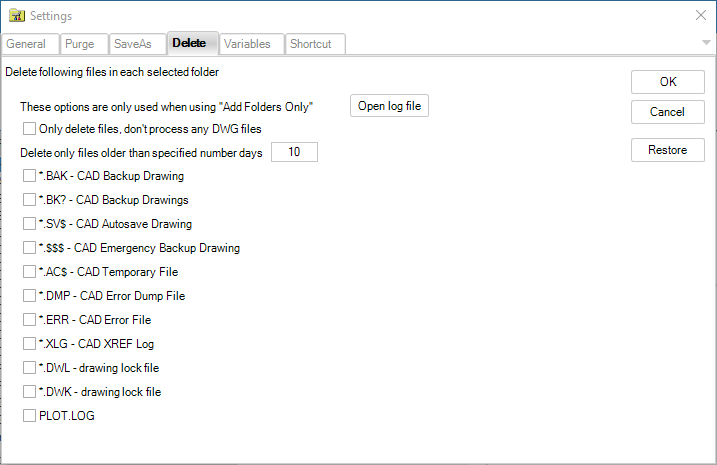Expand the tab overflow dropdown arrow
Image resolution: width=717 pixels, height=465 pixels.
click(706, 43)
